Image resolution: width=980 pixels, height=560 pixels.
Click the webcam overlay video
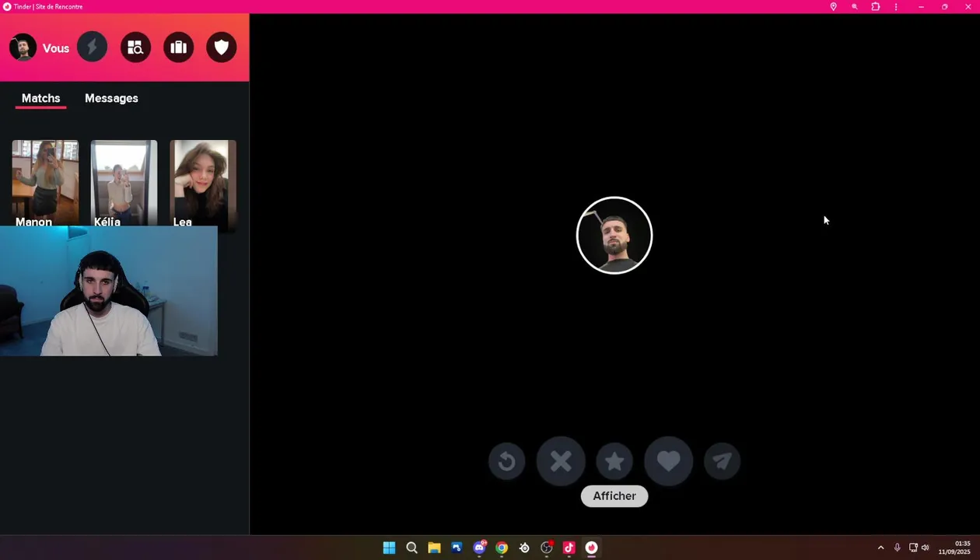click(x=109, y=291)
